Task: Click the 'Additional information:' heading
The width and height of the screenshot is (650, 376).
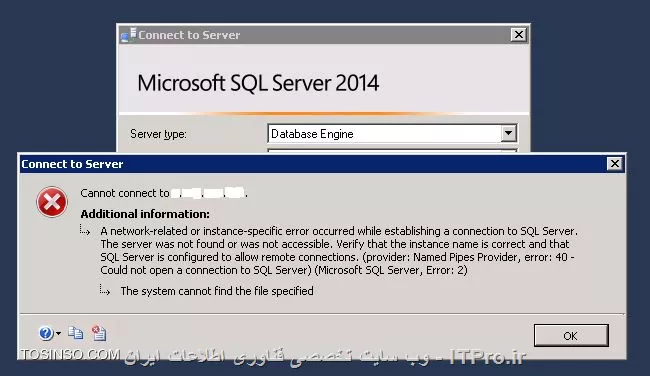Action: point(145,214)
